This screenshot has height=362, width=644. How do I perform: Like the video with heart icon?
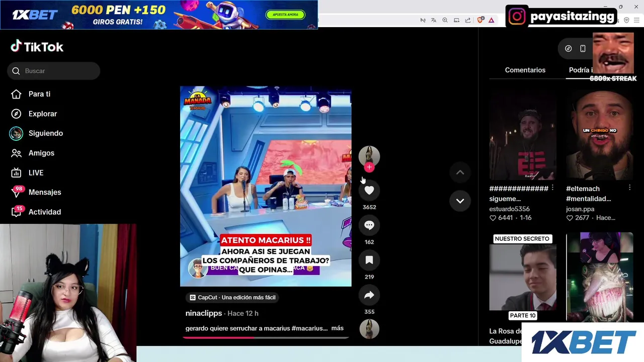click(x=369, y=190)
